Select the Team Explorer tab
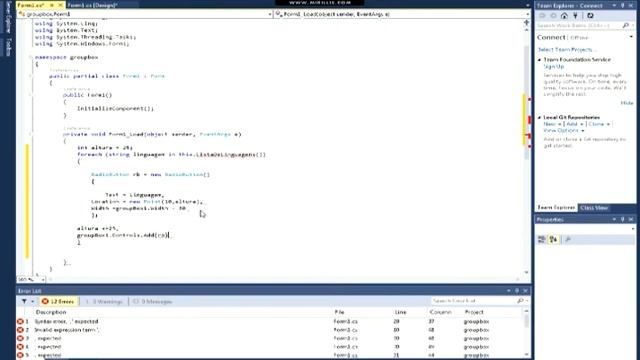Screen dimensions: 640x360 coord(556,208)
